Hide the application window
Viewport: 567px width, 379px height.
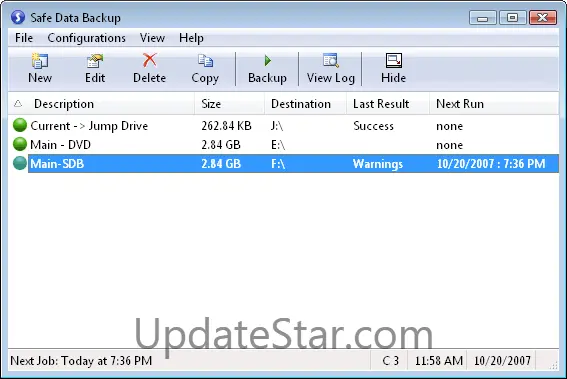393,69
